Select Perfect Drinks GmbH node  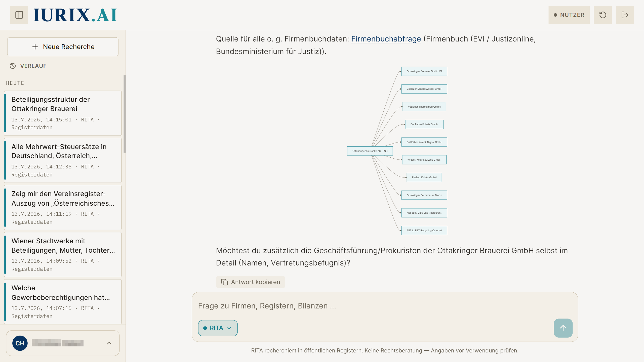[424, 177]
